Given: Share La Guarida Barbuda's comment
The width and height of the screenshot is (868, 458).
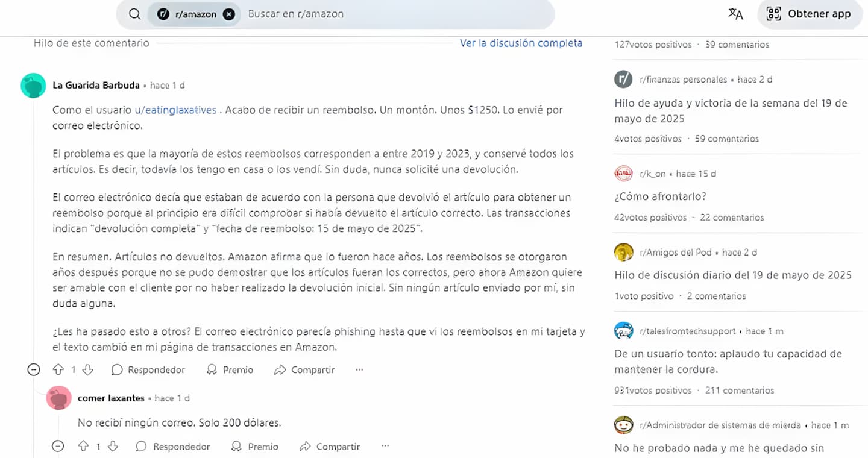Looking at the screenshot, I should click(304, 370).
